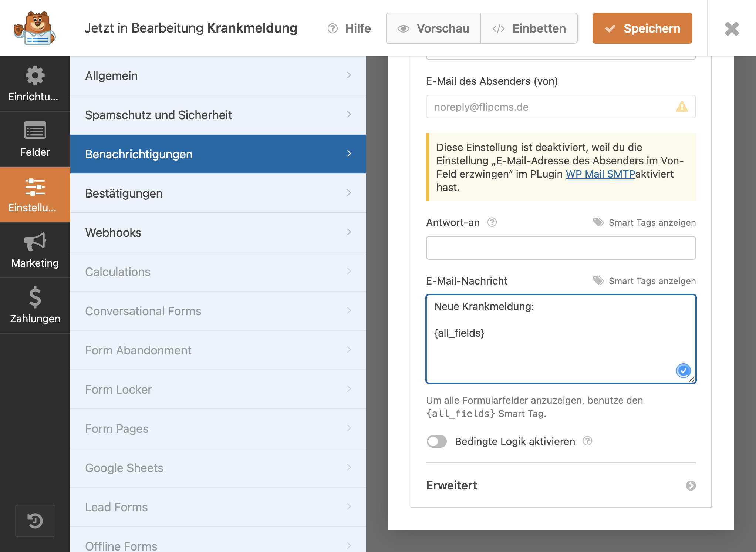Expand the Erweitert section
Image resolution: width=756 pixels, height=552 pixels.
pyautogui.click(x=561, y=485)
